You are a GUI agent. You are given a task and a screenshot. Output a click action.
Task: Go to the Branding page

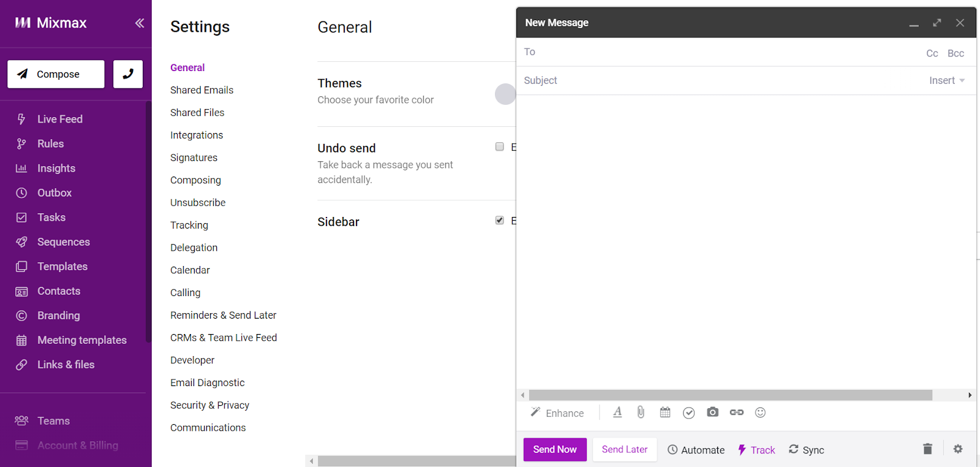pyautogui.click(x=58, y=315)
